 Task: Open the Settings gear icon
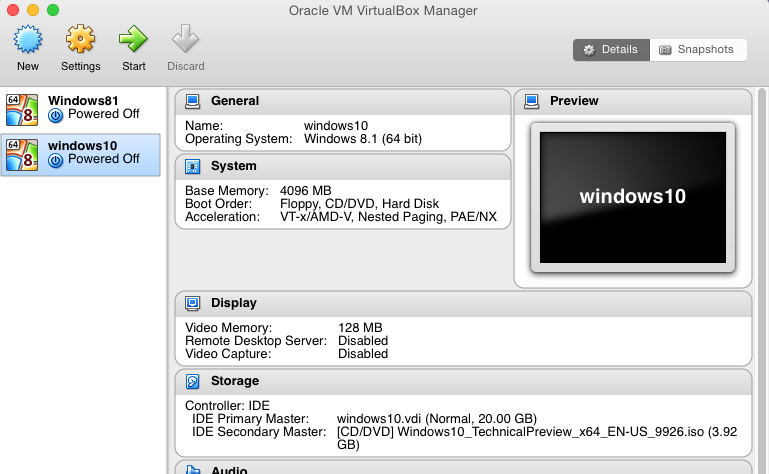pos(80,41)
